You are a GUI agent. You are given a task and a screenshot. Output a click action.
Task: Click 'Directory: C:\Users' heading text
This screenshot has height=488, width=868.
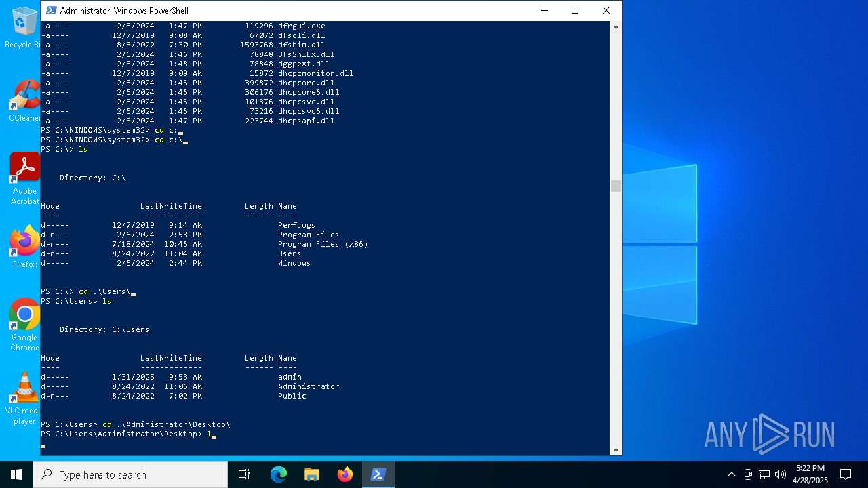(x=104, y=329)
